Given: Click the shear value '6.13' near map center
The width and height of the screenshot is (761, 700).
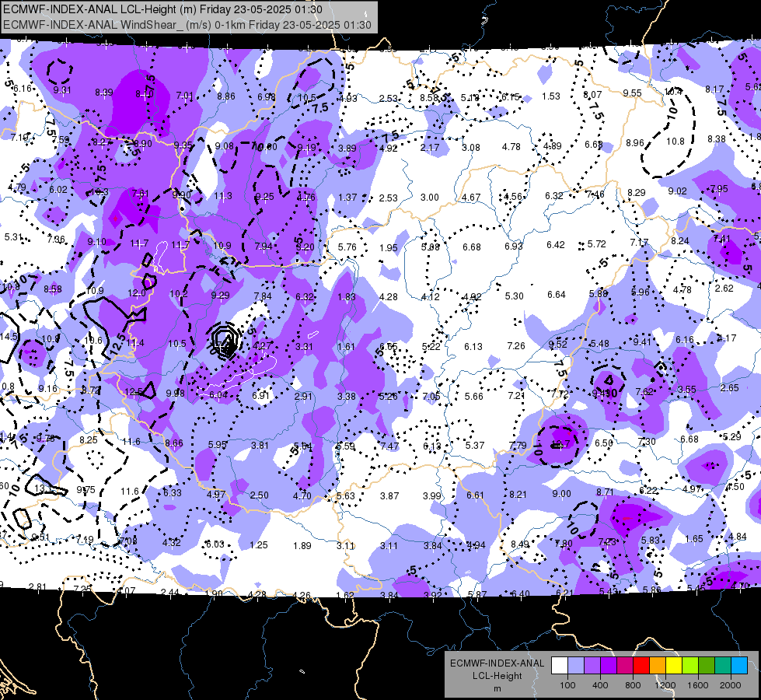Looking at the screenshot, I should tap(473, 346).
